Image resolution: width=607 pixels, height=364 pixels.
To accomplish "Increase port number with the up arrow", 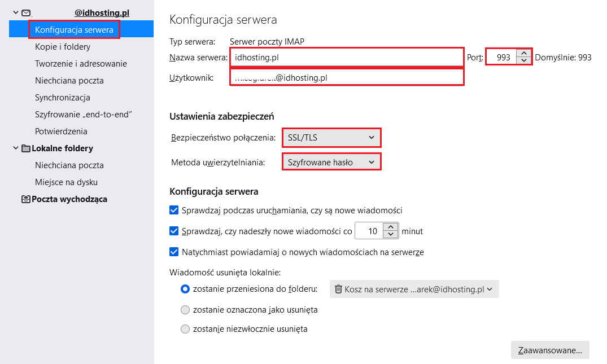I will point(524,54).
